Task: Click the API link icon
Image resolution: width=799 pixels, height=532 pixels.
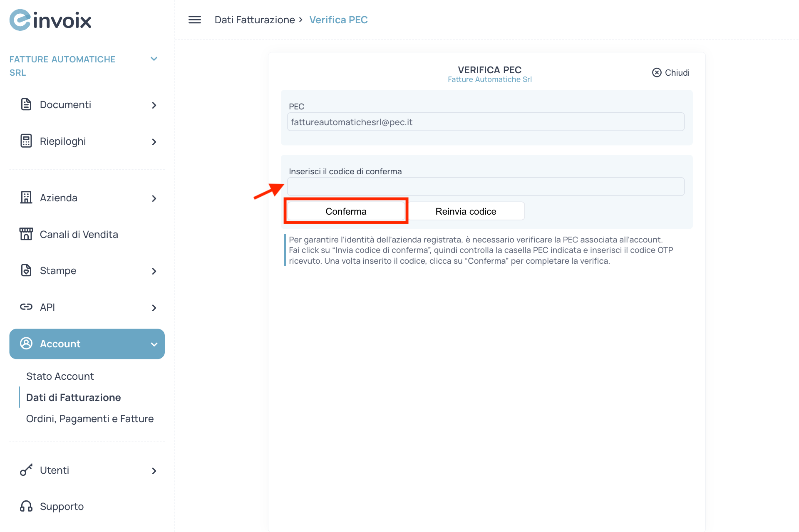Action: click(x=26, y=307)
